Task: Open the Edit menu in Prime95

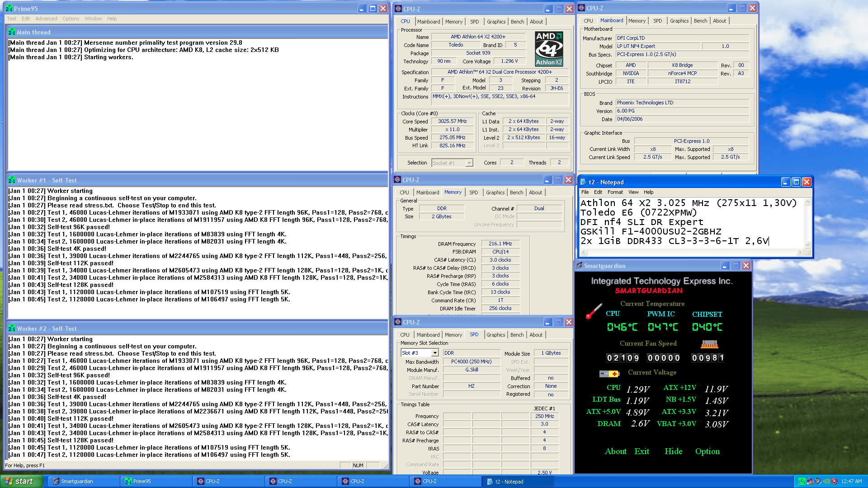Action: tap(26, 19)
